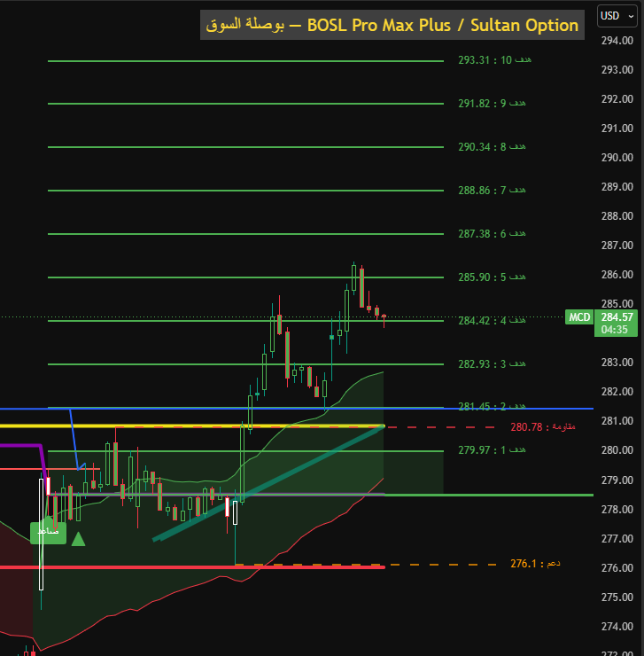
Task: Click the BOSL Pro Max Plus title banner
Action: click(392, 25)
